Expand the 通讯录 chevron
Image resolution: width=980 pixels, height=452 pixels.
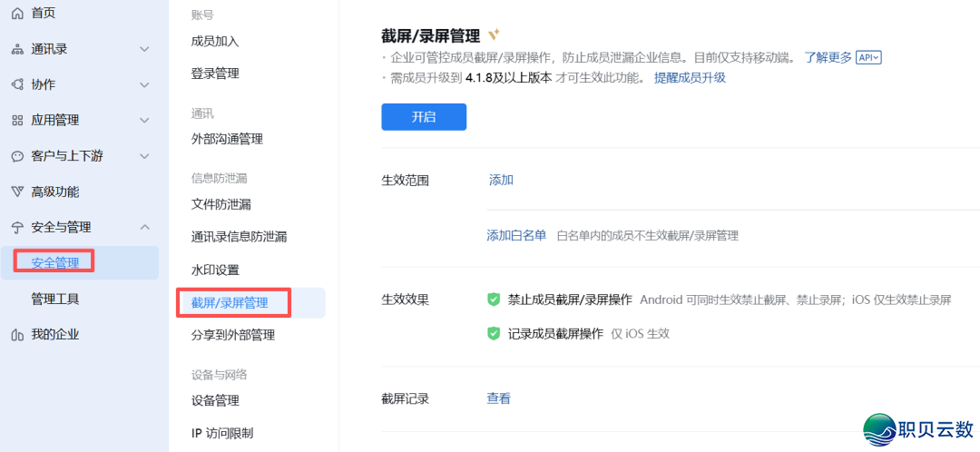(x=144, y=49)
